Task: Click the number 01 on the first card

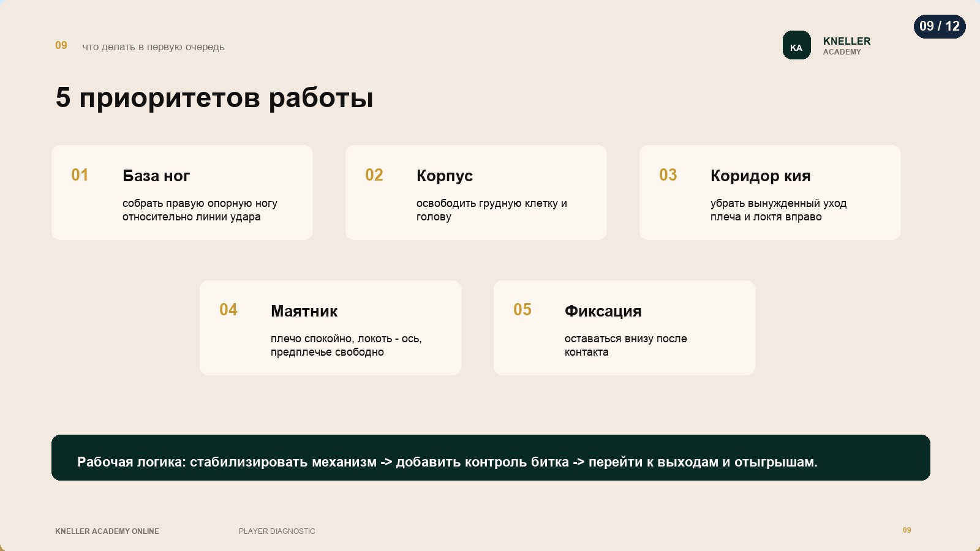Action: [80, 175]
